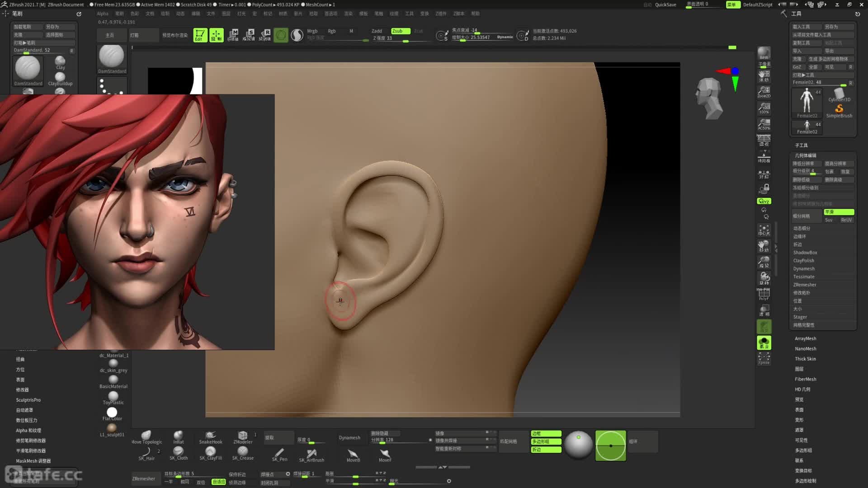
Task: Select the SK_Cloth brush
Action: tap(179, 453)
